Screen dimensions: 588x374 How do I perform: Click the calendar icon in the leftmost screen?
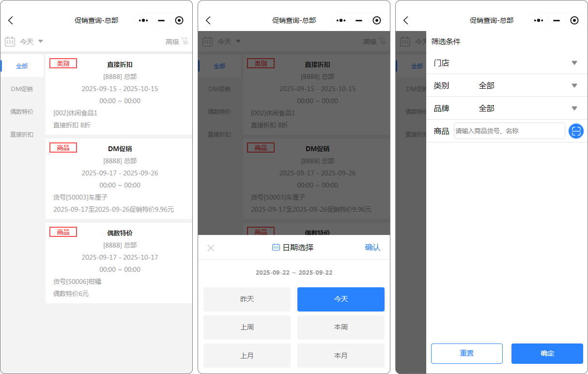pos(10,42)
